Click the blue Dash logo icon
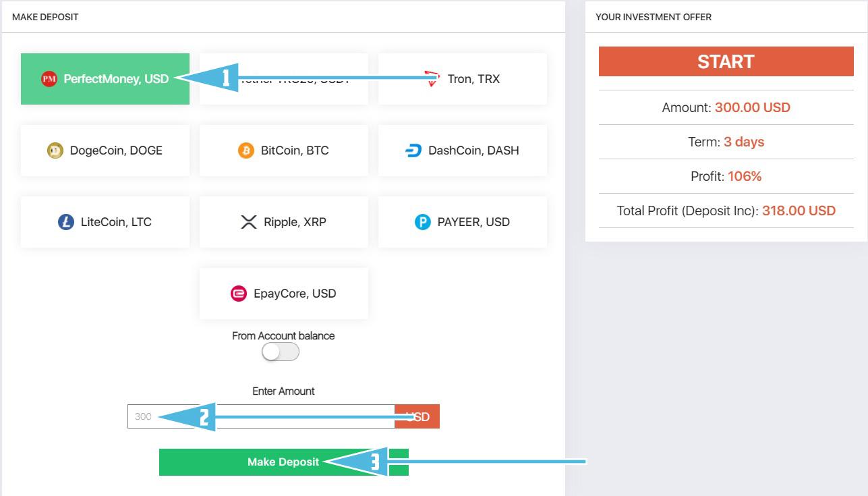Screen dimensions: 868x496 413,150
